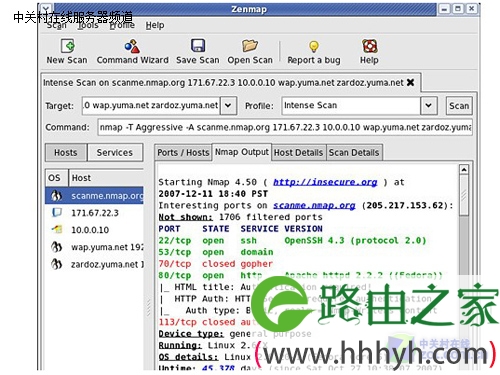The image size is (500, 375).
Task: Click inside the Target input field
Action: [151, 106]
